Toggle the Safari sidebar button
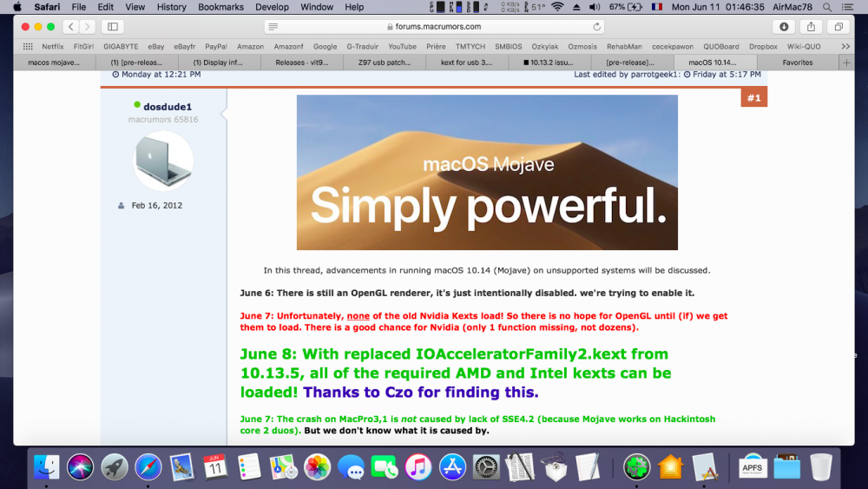The height and width of the screenshot is (489, 868). coord(112,27)
